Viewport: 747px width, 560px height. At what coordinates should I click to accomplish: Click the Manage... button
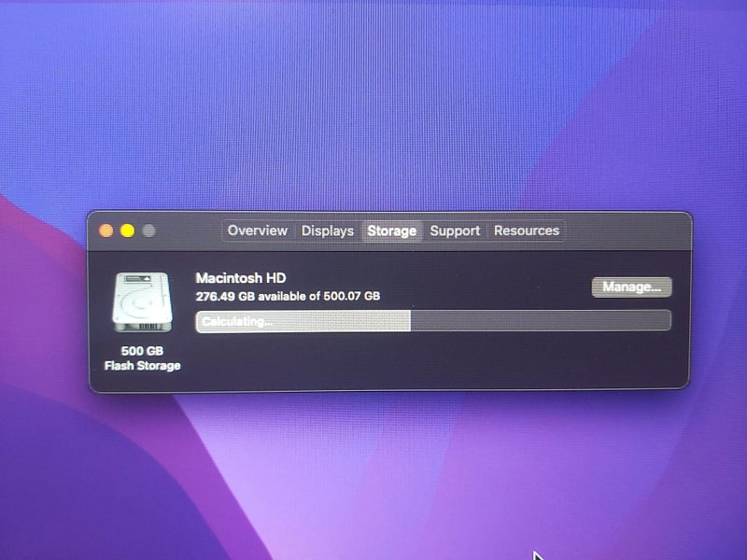[x=631, y=287]
